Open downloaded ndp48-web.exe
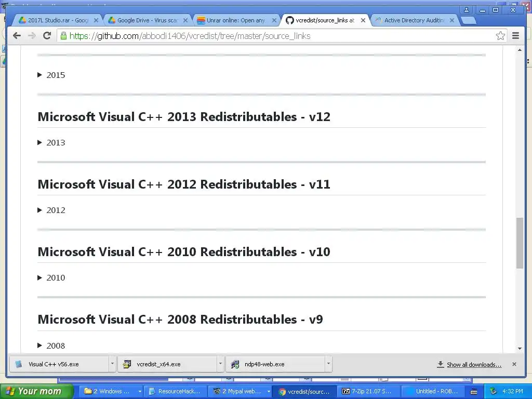 point(275,364)
